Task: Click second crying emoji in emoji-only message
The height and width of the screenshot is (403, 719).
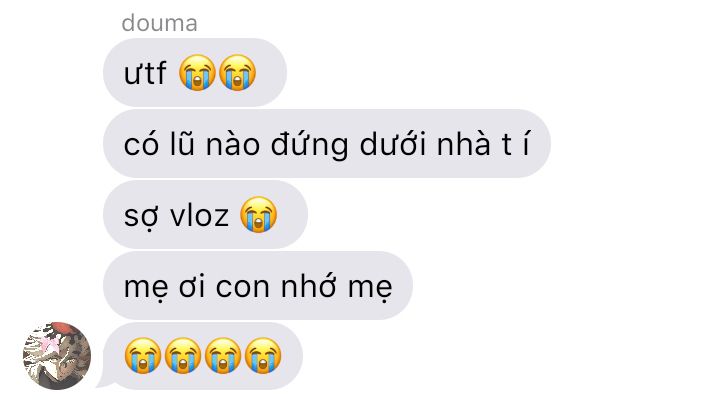Action: point(183,356)
